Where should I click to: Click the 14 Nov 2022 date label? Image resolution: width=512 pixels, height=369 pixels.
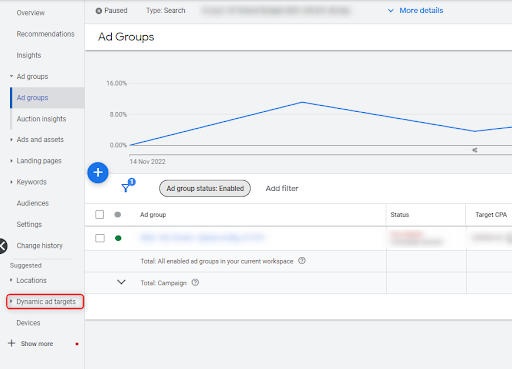(x=148, y=162)
